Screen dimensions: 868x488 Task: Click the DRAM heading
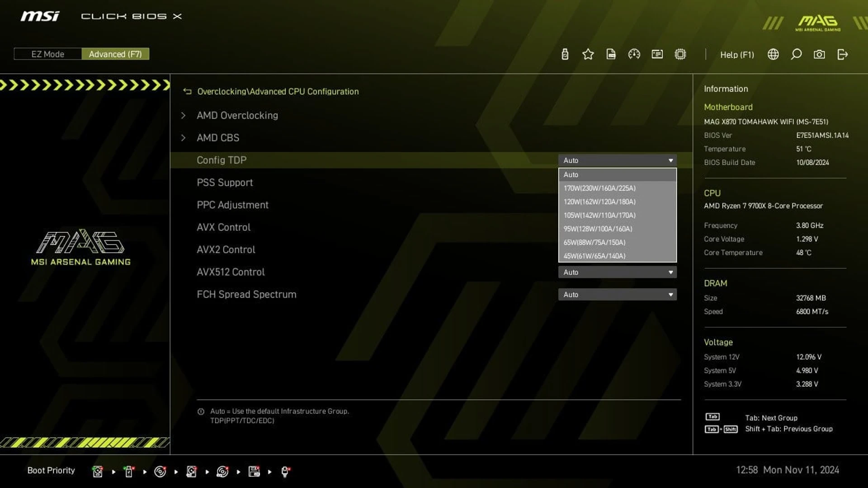715,283
